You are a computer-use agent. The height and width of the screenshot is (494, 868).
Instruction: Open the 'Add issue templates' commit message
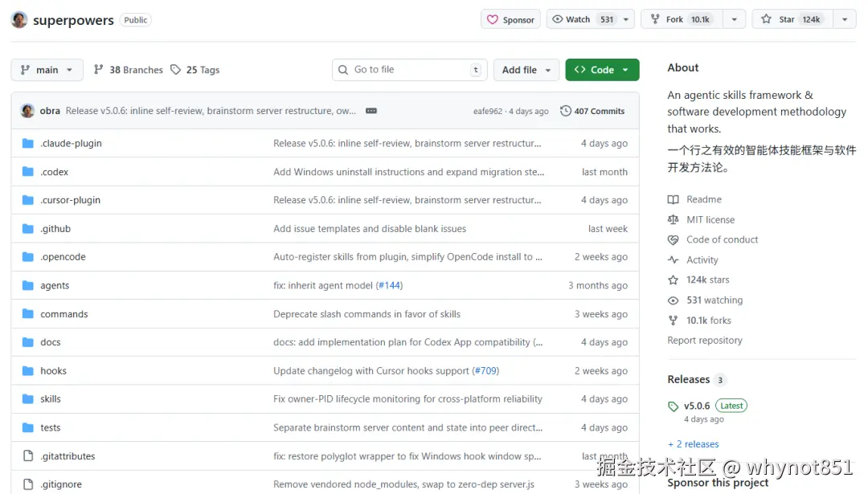tap(370, 228)
